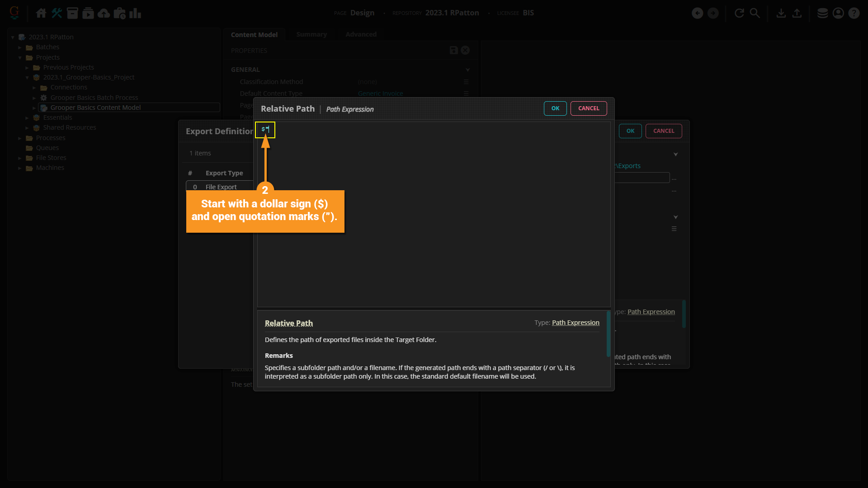Viewport: 868px width, 488px height.
Task: Navigate back with the left arrow
Action: [x=697, y=13]
